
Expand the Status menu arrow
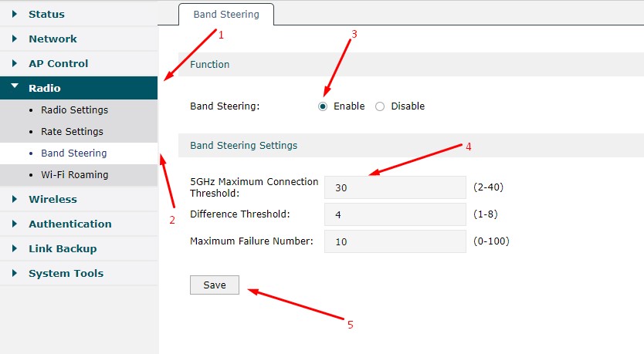coord(15,14)
